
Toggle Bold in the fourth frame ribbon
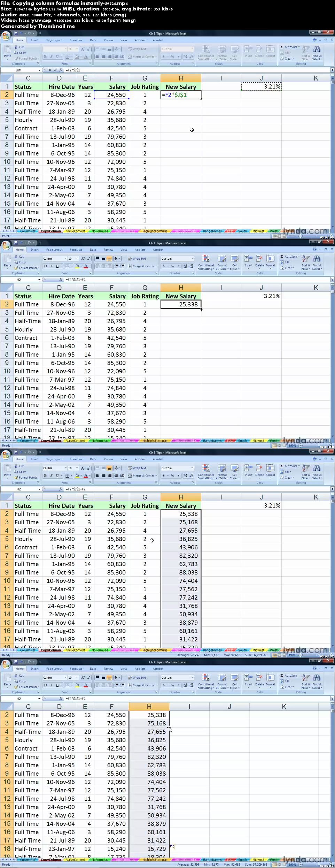[x=45, y=685]
